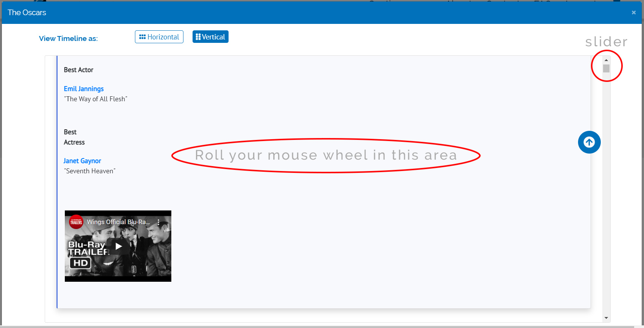Screen dimensions: 644x328
Task: Switch timeline to Vertical view
Action: (x=210, y=37)
